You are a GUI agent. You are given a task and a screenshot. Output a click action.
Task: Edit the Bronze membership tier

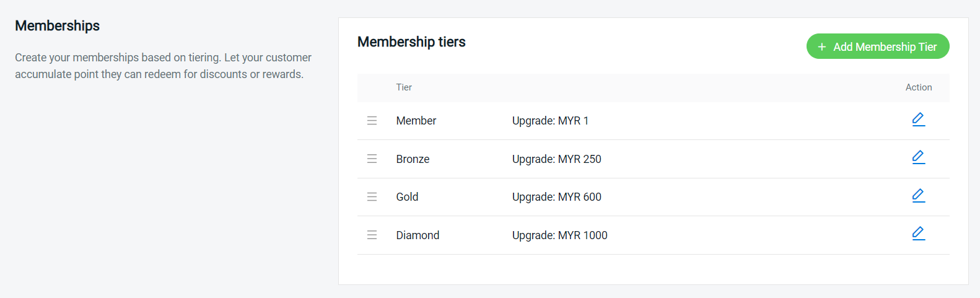pyautogui.click(x=919, y=157)
